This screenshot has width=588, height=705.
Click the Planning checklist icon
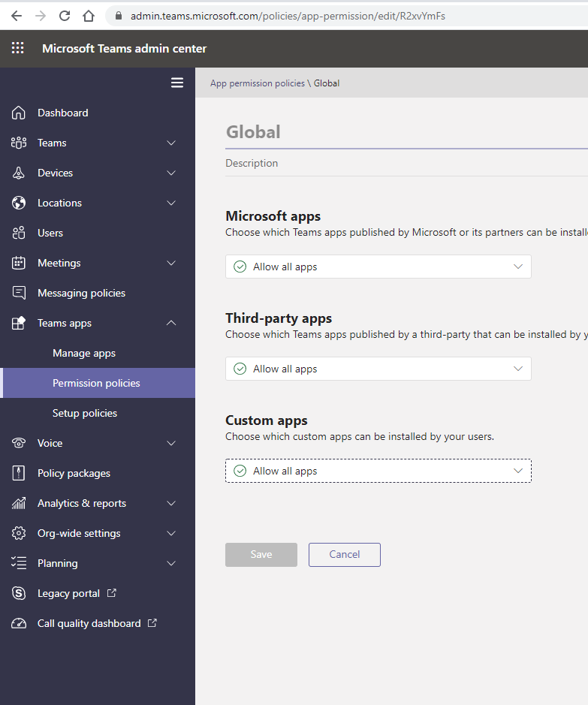tap(19, 563)
